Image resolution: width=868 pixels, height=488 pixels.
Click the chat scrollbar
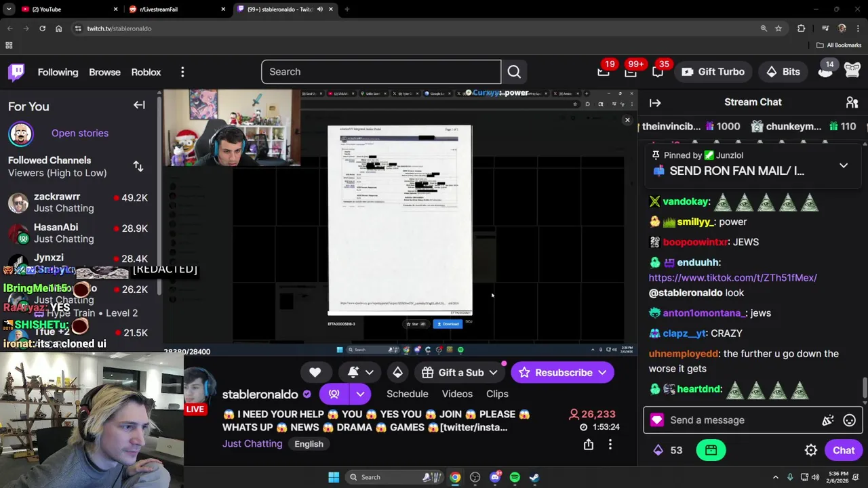pyautogui.click(x=864, y=388)
